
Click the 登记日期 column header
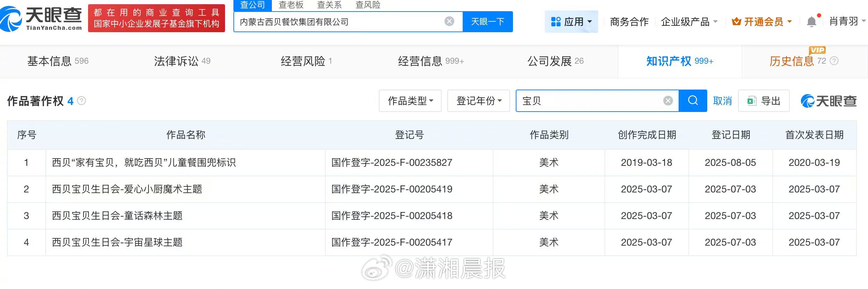pos(731,135)
